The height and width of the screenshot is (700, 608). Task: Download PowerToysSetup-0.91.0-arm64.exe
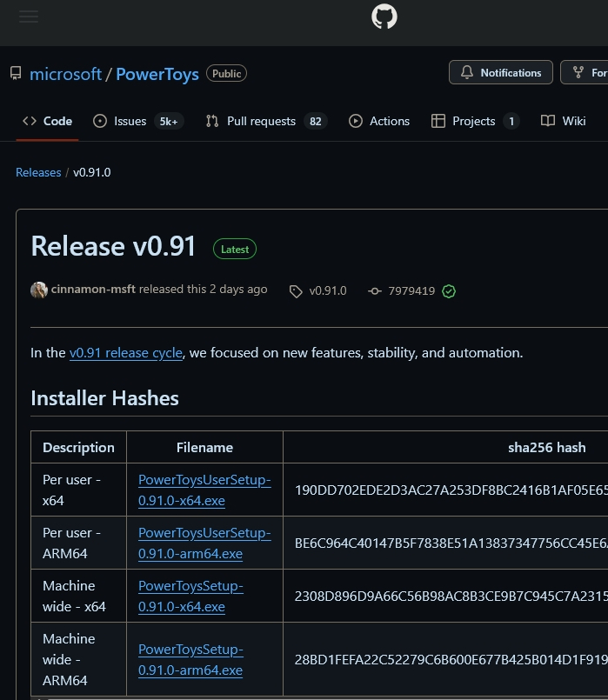pyautogui.click(x=190, y=659)
